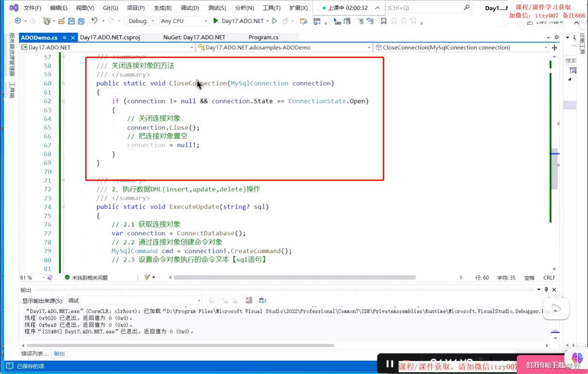This screenshot has height=374, width=588.
Task: Close the ADODemo.cs tab
Action: 73,37
